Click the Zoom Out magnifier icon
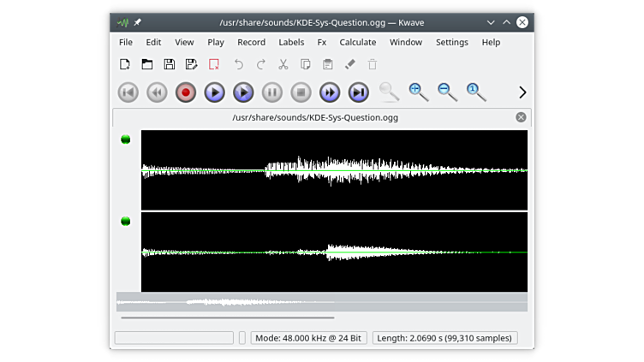644x362 pixels. pyautogui.click(x=447, y=92)
